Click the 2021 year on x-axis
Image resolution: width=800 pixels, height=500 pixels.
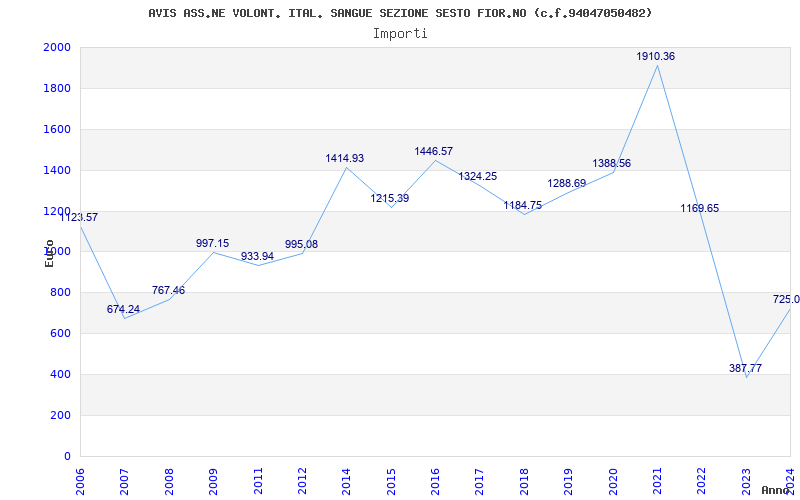(657, 479)
